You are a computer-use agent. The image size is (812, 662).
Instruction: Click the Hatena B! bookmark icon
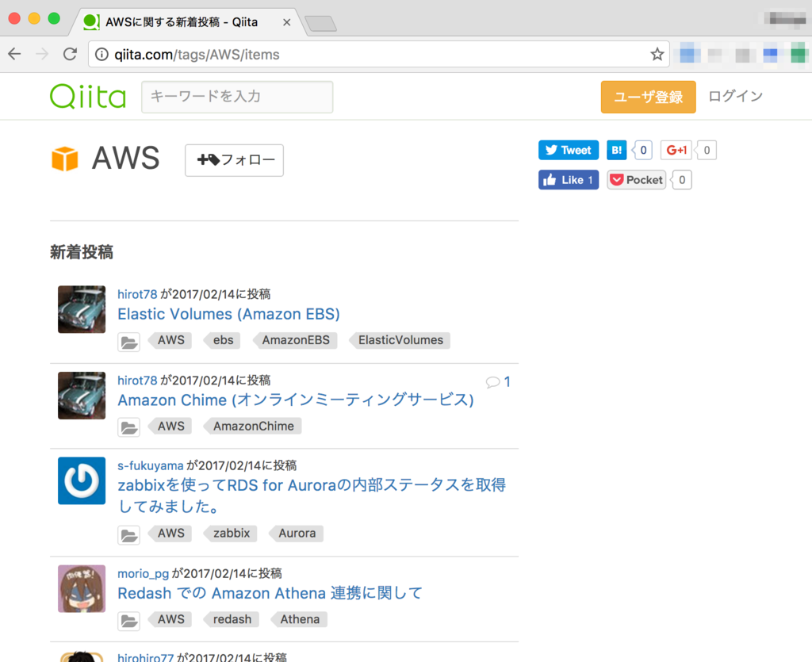click(616, 150)
